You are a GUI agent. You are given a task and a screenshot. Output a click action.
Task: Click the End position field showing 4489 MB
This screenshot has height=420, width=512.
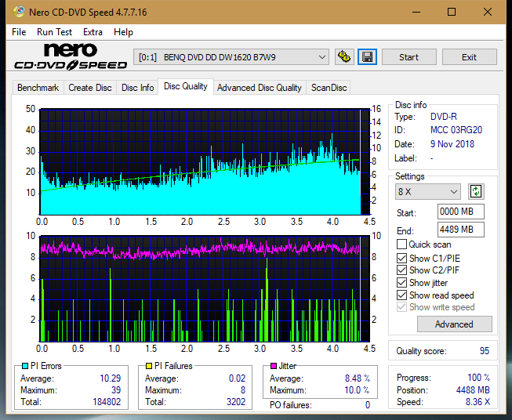pyautogui.click(x=460, y=230)
